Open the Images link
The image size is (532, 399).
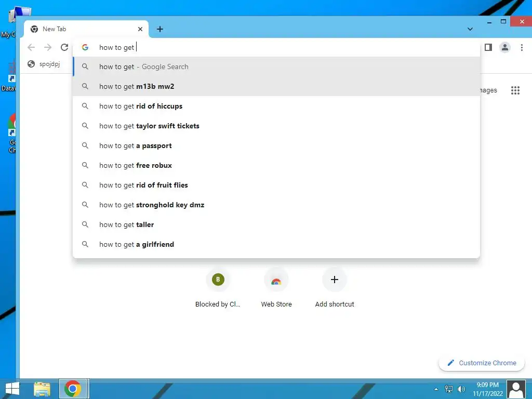click(488, 90)
